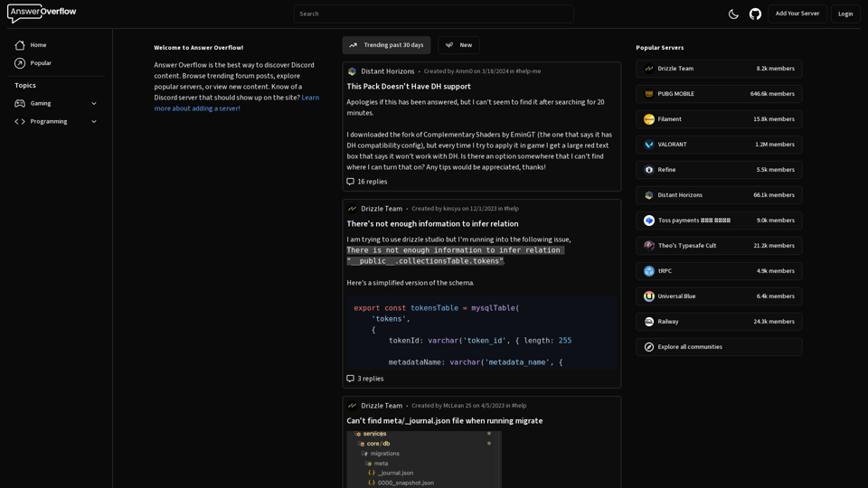The height and width of the screenshot is (488, 868).
Task: Click Explore all communities button
Action: pos(719,347)
